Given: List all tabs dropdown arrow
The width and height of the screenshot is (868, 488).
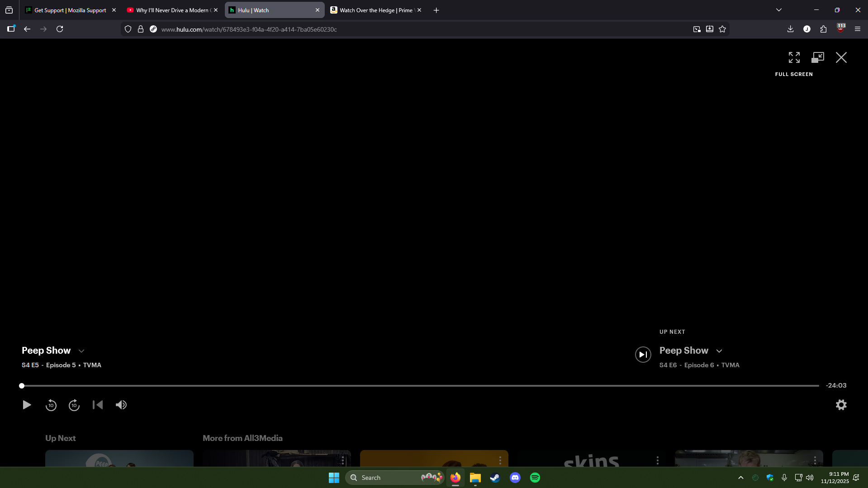Looking at the screenshot, I should coord(779,10).
